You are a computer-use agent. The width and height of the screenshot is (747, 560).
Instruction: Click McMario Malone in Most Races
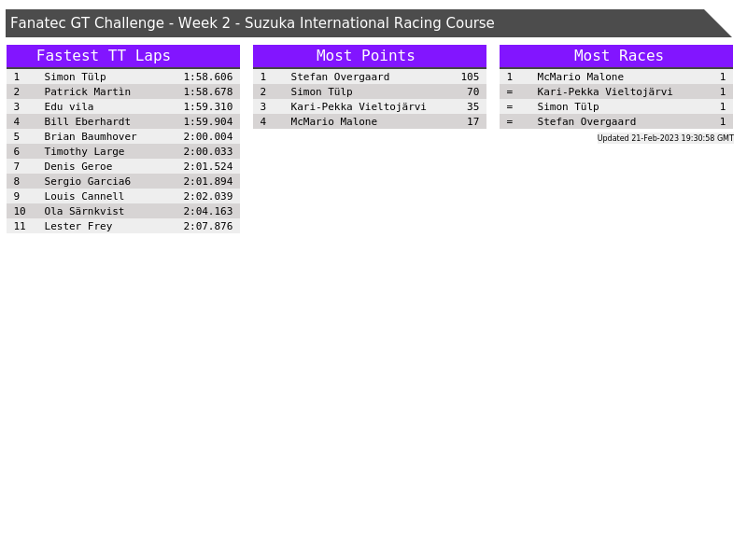580,77
